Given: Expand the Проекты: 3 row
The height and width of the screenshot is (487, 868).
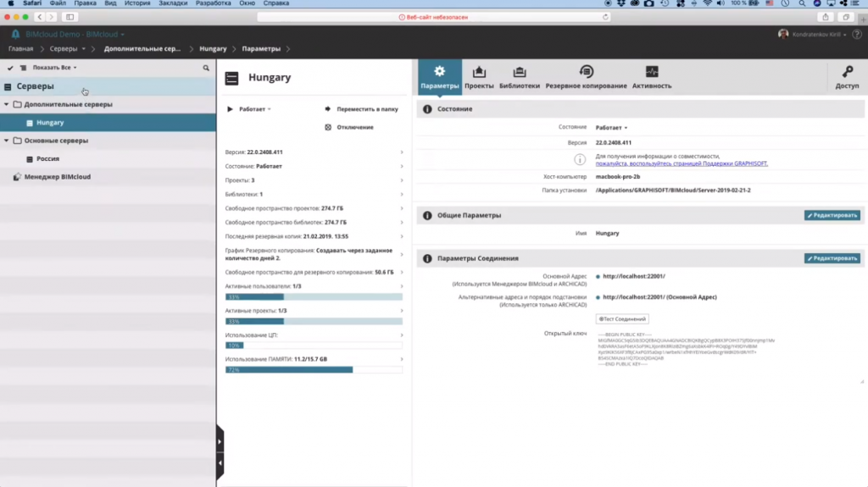Looking at the screenshot, I should (314, 180).
